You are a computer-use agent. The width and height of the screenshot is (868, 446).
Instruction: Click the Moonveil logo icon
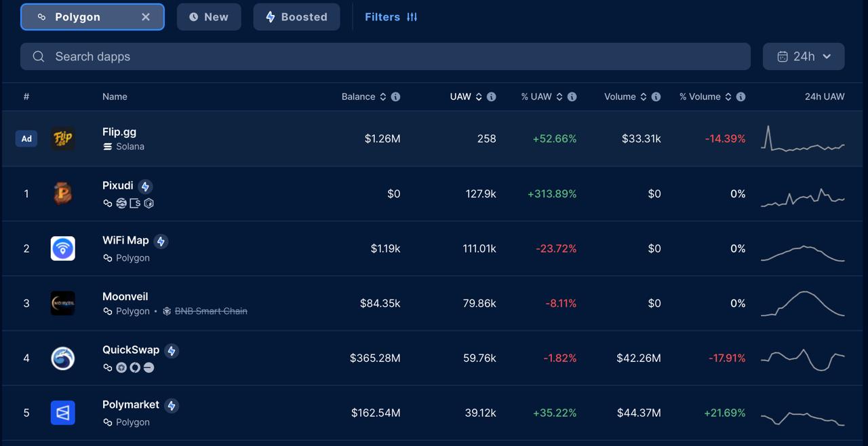pos(62,303)
